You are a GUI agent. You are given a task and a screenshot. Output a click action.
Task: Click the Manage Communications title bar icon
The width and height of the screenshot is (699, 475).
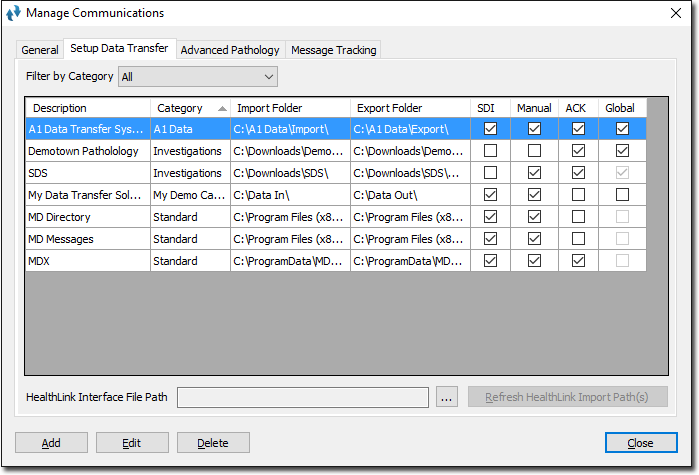(x=14, y=13)
